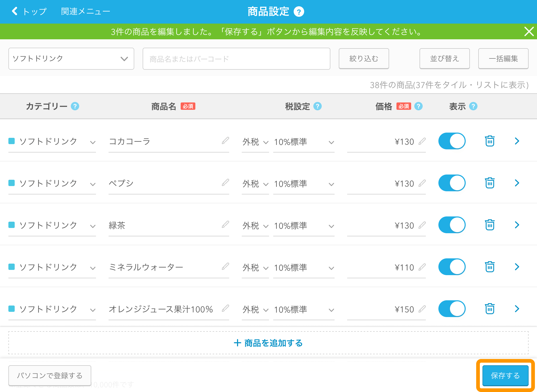This screenshot has width=537, height=392.
Task: Open help next to the 商品設定 title
Action: click(299, 12)
